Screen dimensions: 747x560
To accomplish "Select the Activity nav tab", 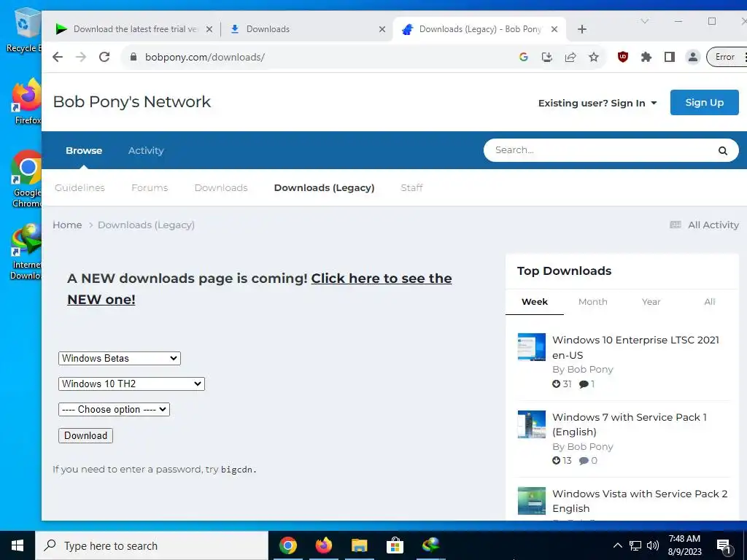I will click(x=146, y=150).
